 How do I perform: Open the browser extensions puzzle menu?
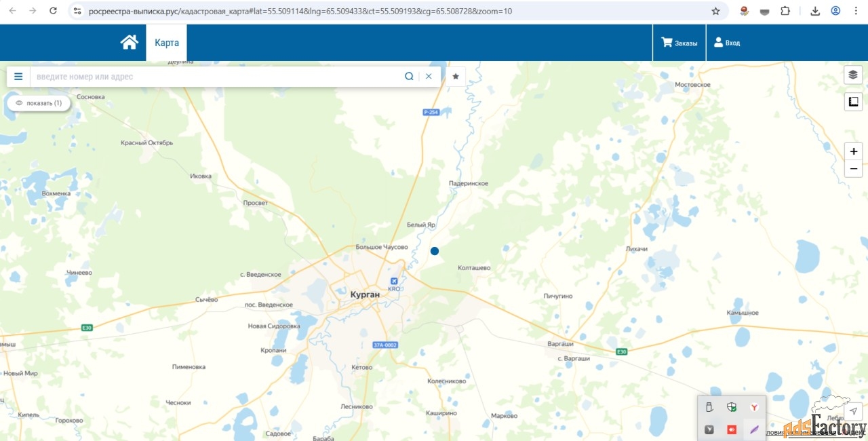pyautogui.click(x=785, y=11)
